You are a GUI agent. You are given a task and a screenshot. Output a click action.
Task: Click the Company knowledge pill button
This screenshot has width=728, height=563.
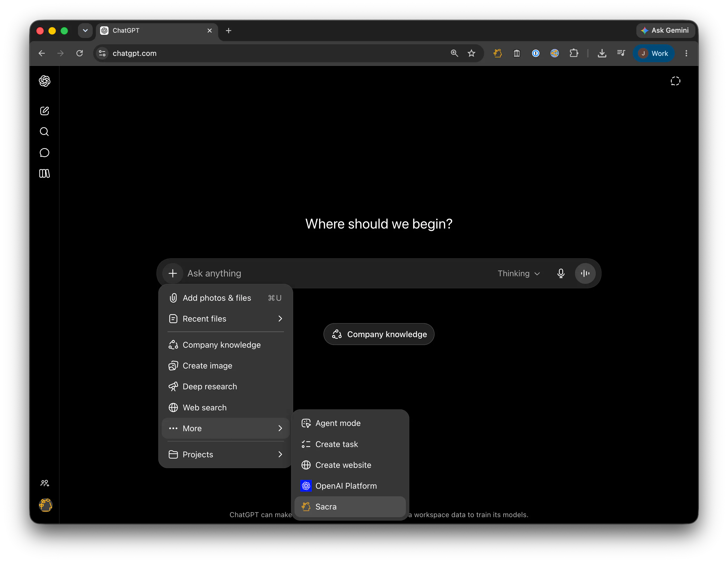click(379, 334)
